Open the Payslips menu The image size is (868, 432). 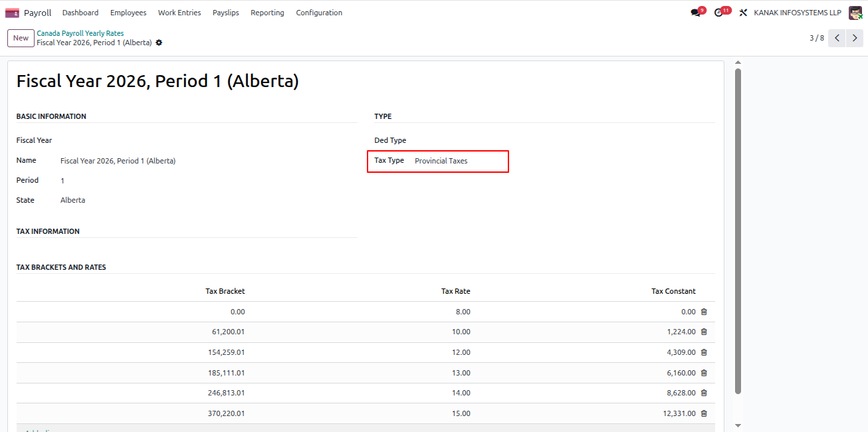tap(226, 13)
